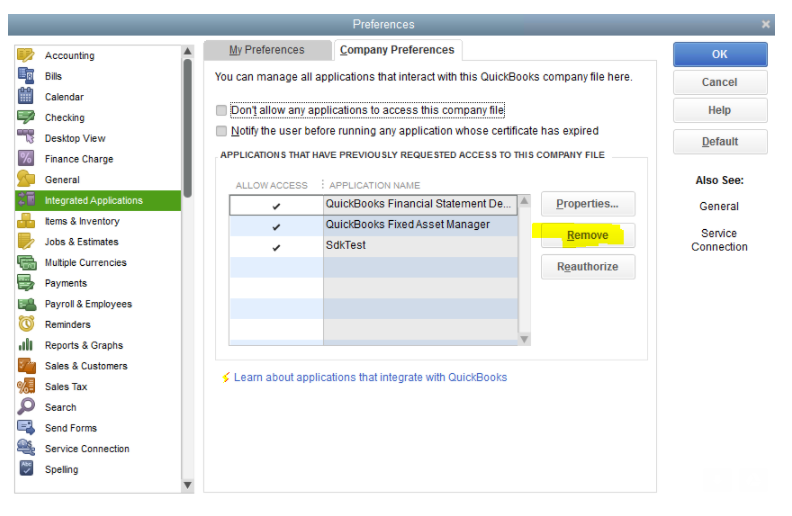The height and width of the screenshot is (516, 792).
Task: Close the Preferences dialog
Action: tap(765, 24)
